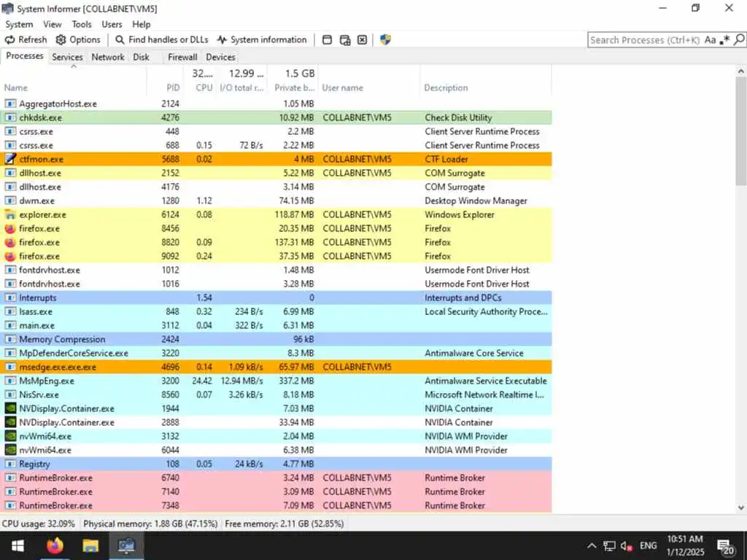Select lsass.exe process name

pyautogui.click(x=36, y=312)
